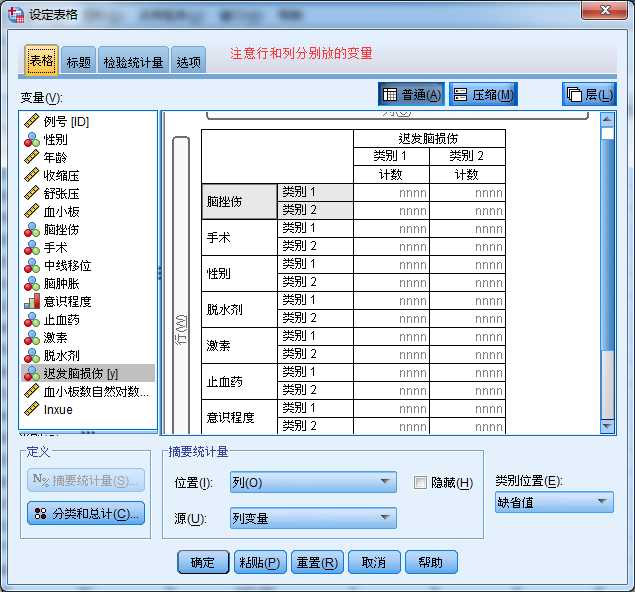Click the icon beside 迟发脑损伤 [y] variable
This screenshot has width=635, height=592.
32,373
